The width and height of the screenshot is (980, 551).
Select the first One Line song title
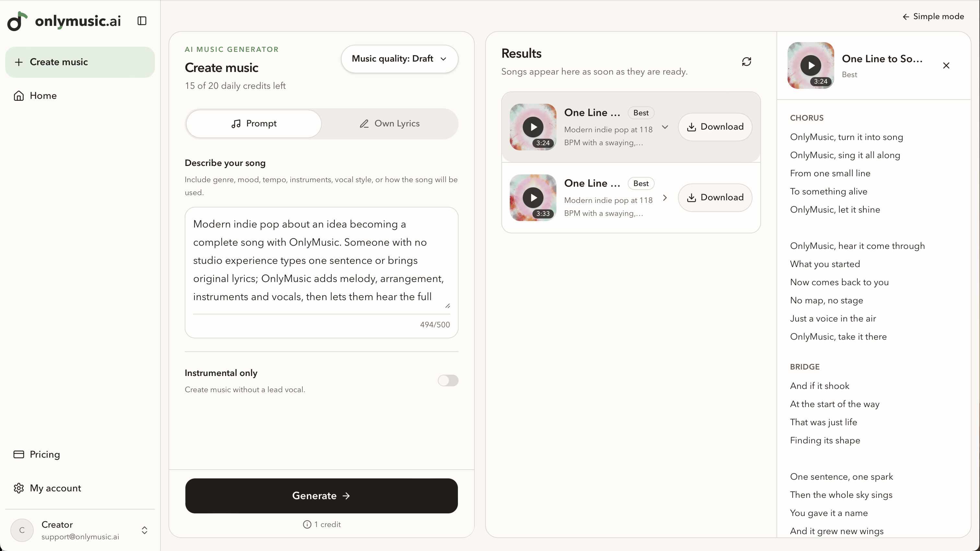coord(592,113)
